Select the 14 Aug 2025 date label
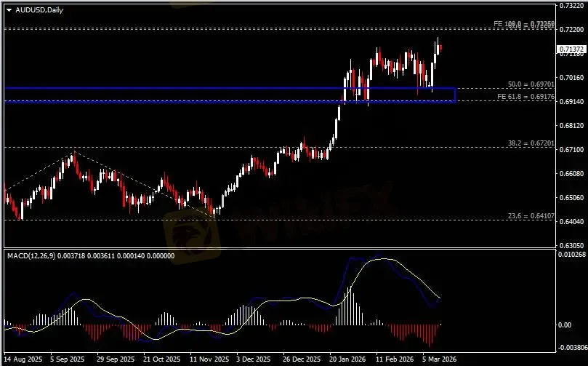This screenshot has width=588, height=366. click(23, 359)
